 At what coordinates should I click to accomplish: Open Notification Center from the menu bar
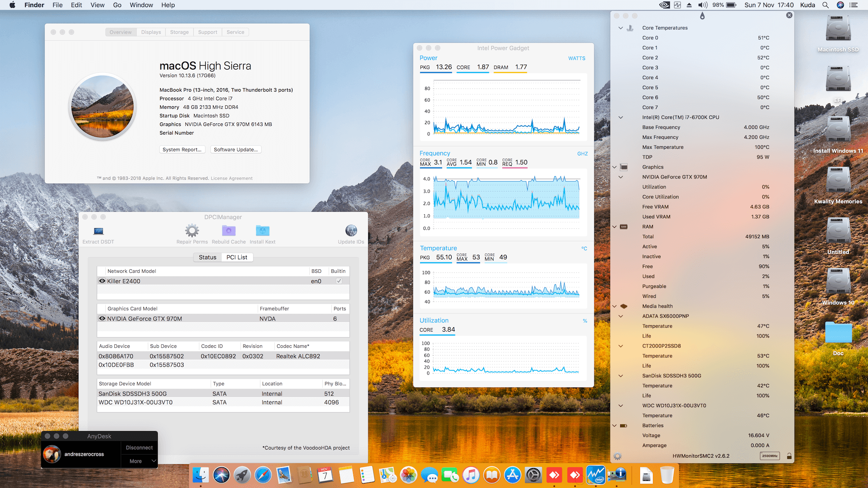click(x=854, y=5)
